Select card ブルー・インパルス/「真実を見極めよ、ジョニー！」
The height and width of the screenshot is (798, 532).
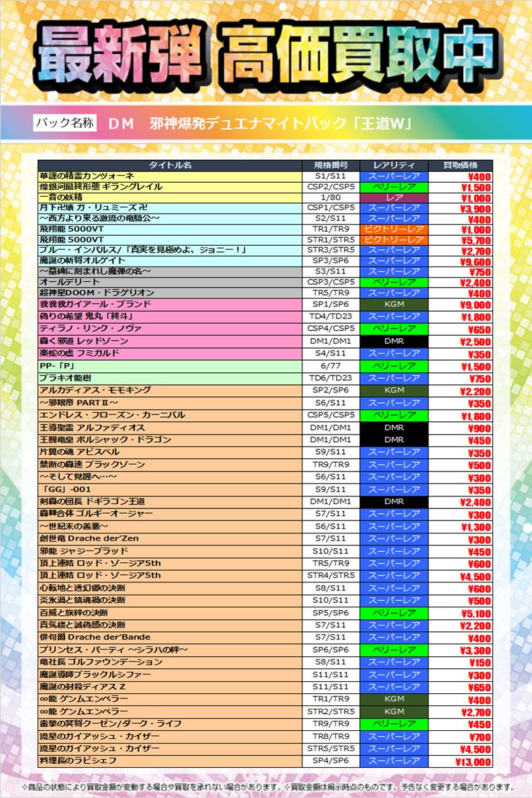pyautogui.click(x=144, y=251)
